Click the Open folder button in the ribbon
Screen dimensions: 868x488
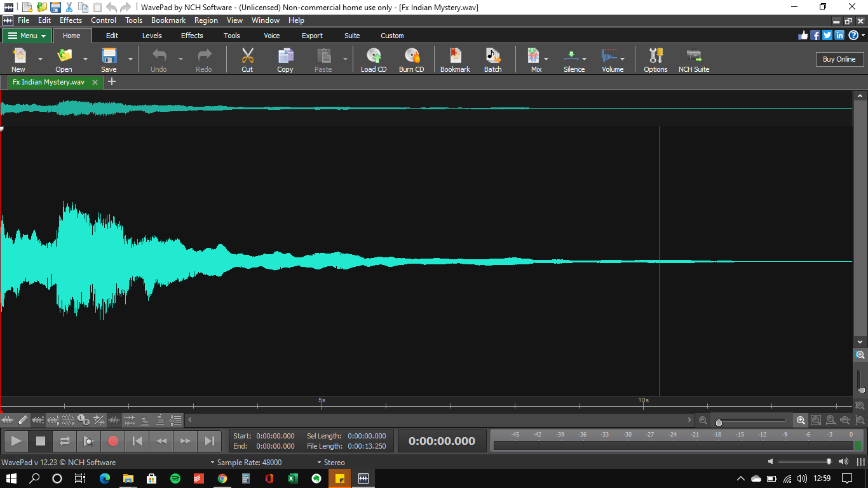pos(64,60)
